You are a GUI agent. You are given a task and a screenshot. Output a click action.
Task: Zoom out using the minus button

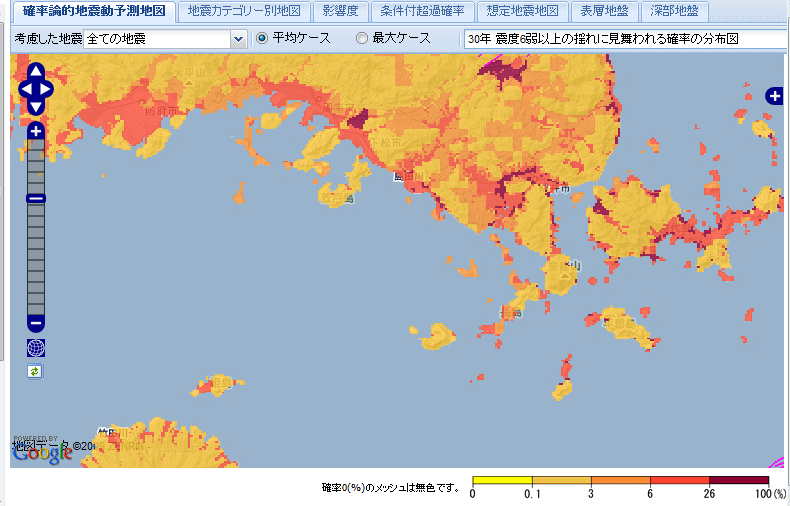point(36,323)
